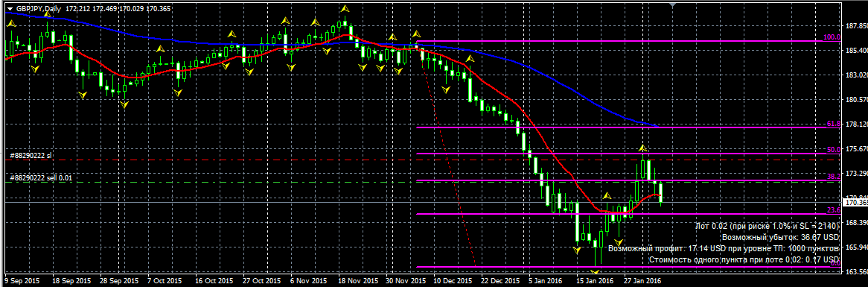Click OHLC value 172.212 in chart header

pyautogui.click(x=77, y=9)
